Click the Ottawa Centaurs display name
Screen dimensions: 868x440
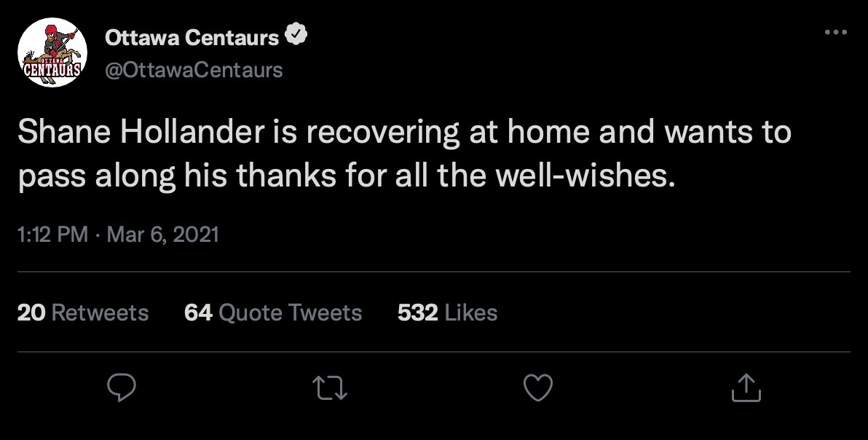click(x=192, y=37)
